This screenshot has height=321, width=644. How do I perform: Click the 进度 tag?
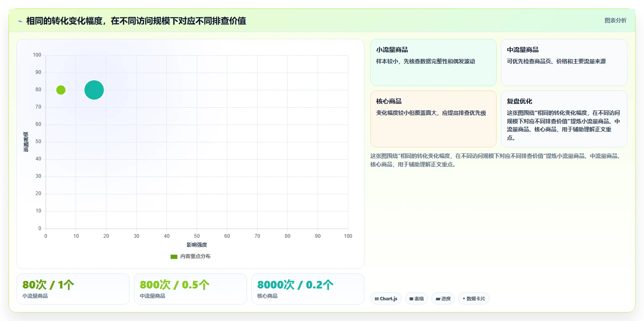coord(443,299)
